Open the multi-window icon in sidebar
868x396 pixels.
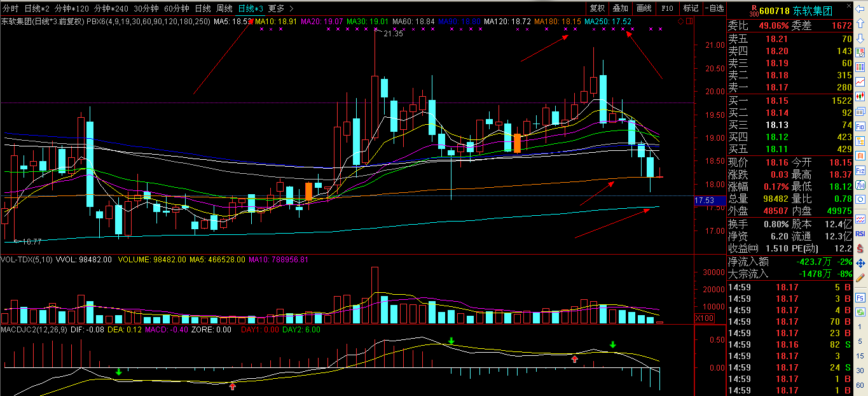(x=860, y=111)
